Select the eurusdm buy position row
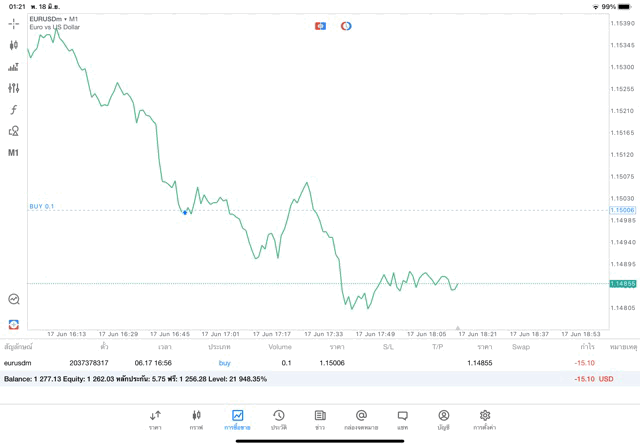The image size is (640, 447). click(300, 363)
